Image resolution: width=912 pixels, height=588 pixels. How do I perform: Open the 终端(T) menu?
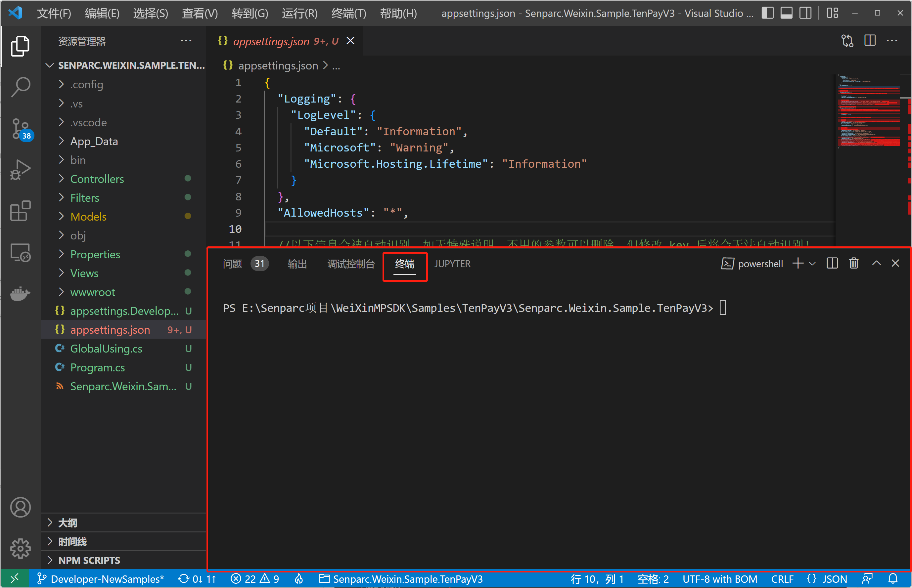pyautogui.click(x=349, y=13)
